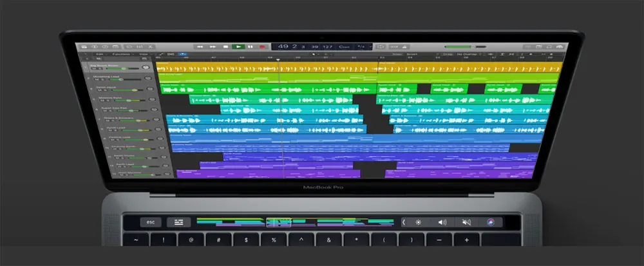Click the Synth Hook track instrument icon

[150, 89]
